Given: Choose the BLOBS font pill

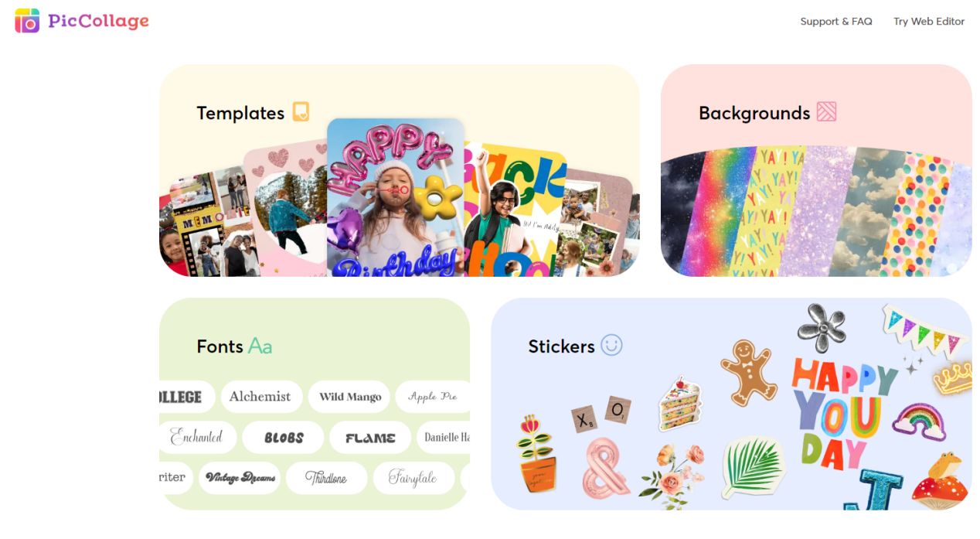Looking at the screenshot, I should click(x=284, y=438).
